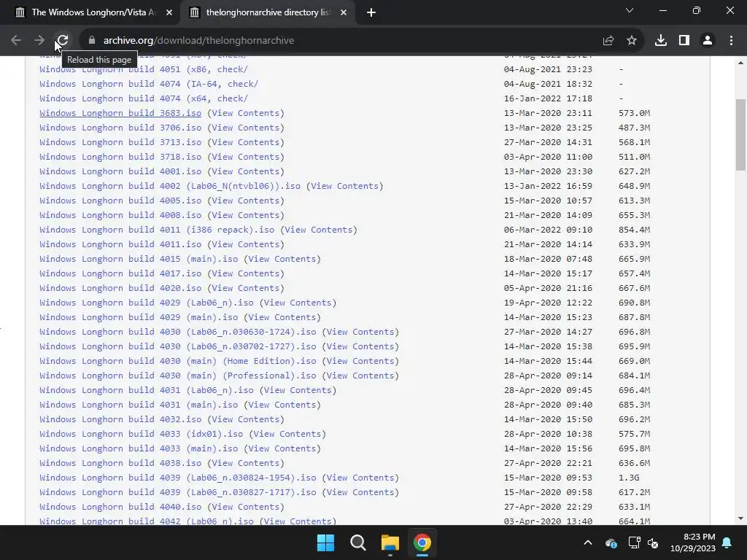Open File Explorer from the taskbar

point(390,542)
